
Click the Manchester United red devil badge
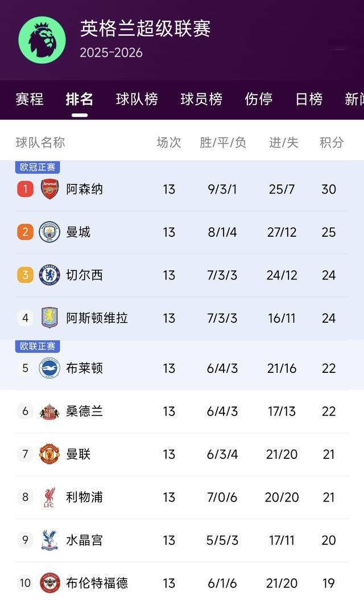coord(49,454)
